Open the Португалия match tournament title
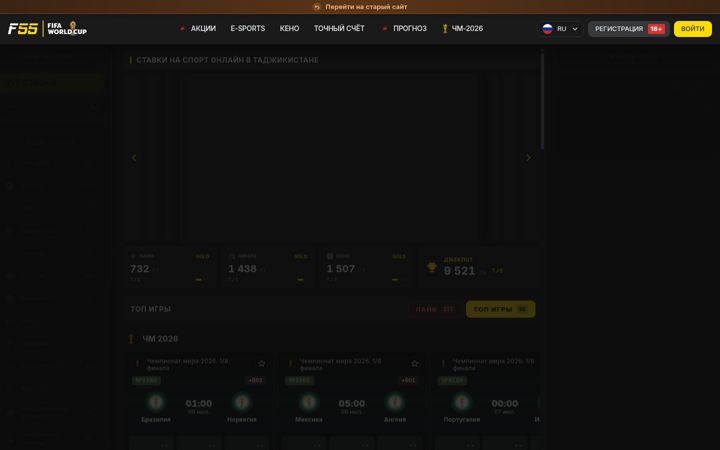The image size is (720, 450). point(493,365)
